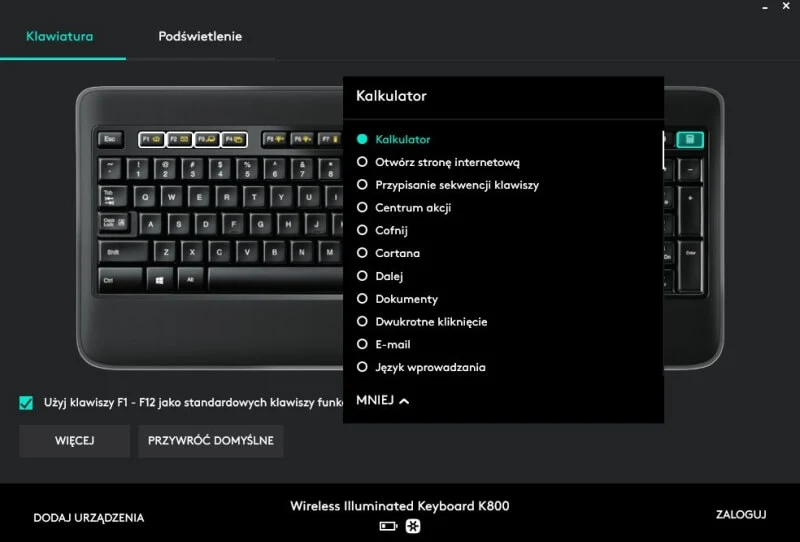Click ZALOGUJ to log in
Image resolution: width=800 pixels, height=542 pixels.
point(741,514)
